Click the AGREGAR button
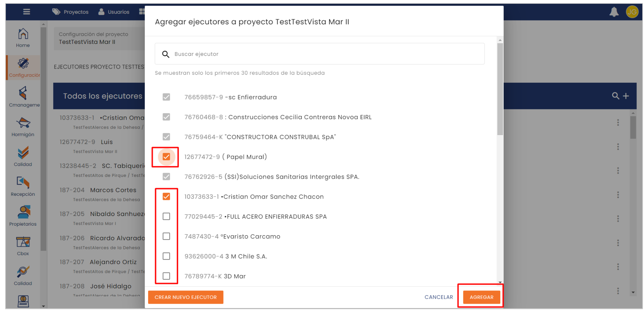Viewport: 644px width, 312px height. click(481, 297)
